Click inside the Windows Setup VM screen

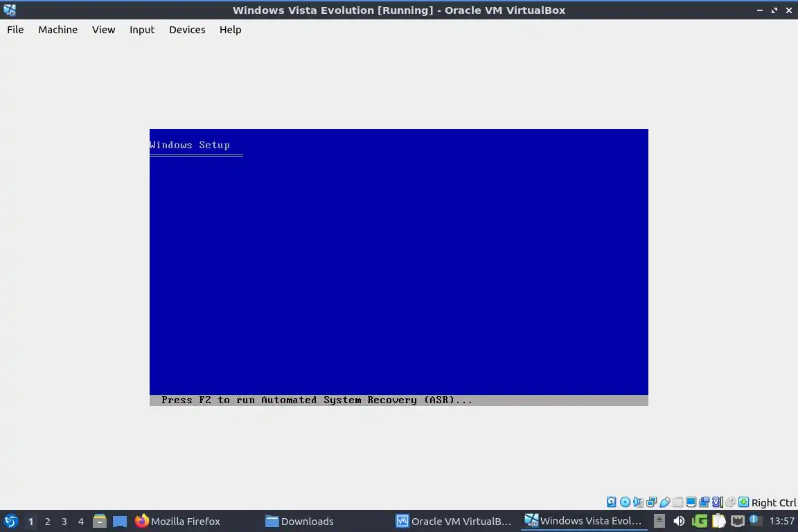click(x=398, y=267)
